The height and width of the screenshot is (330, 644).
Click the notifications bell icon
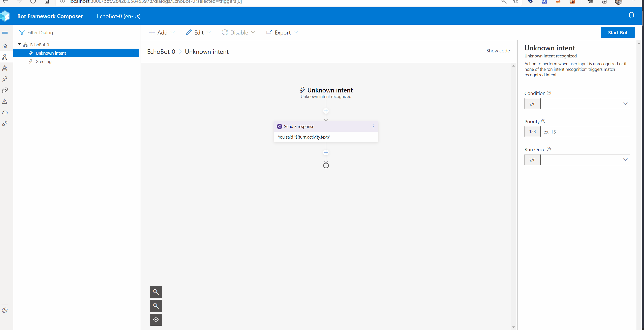click(631, 15)
